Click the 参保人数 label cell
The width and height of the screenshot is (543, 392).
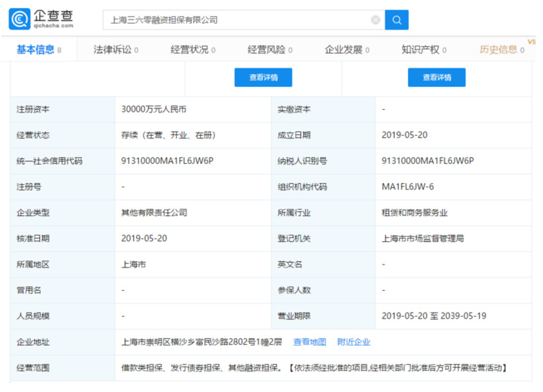[324, 290]
